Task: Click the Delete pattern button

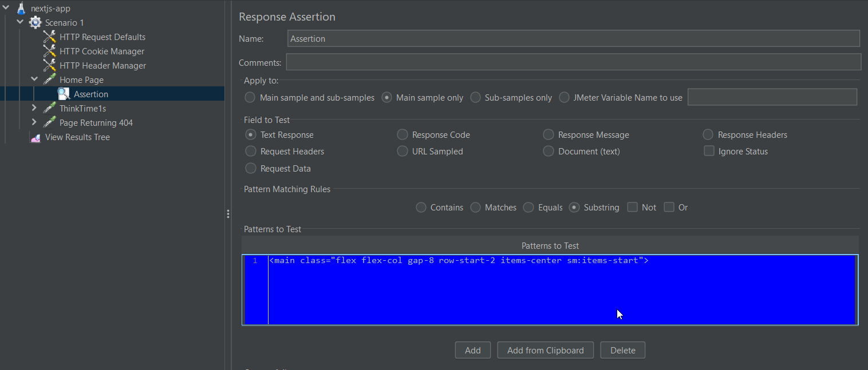Action: point(623,350)
